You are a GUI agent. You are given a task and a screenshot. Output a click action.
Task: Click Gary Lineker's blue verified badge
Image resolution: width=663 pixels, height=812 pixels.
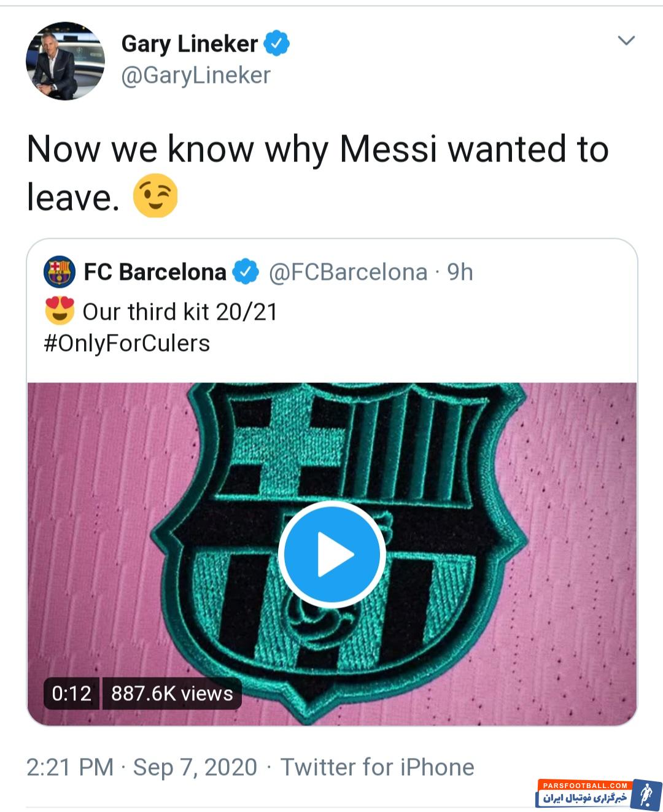276,43
